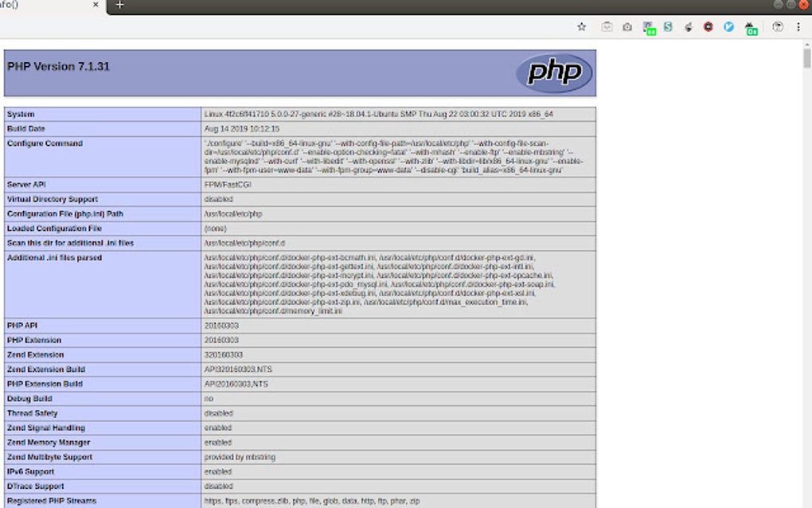Click the briefcase-style extension icon
This screenshot has height=508, width=812.
point(607,26)
